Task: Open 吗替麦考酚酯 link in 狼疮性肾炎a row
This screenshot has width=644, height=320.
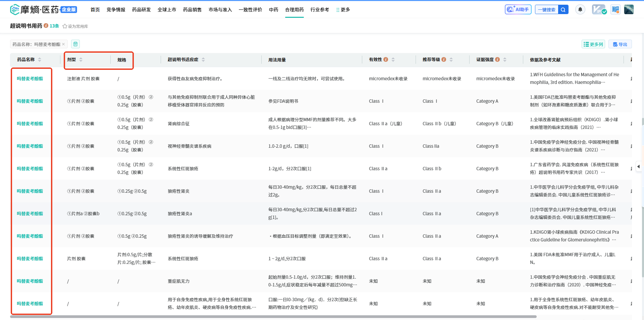Action: pyautogui.click(x=30, y=214)
